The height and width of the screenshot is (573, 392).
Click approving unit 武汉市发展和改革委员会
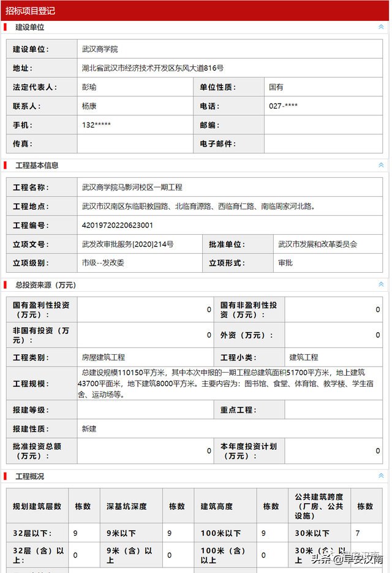pyautogui.click(x=317, y=244)
